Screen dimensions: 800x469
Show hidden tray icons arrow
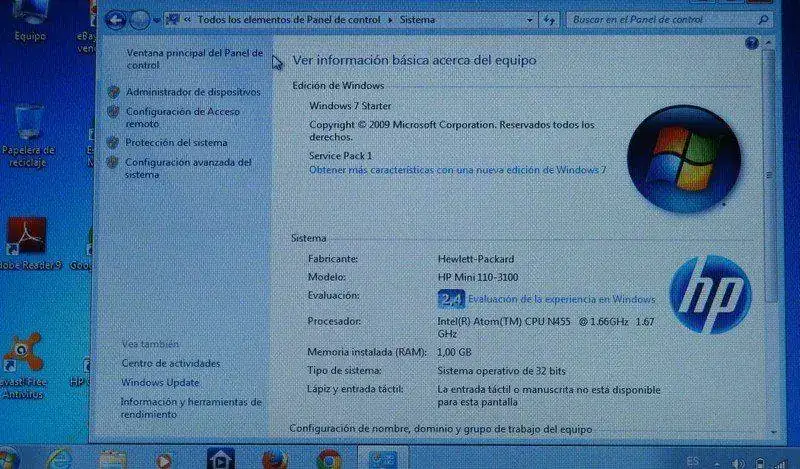point(716,464)
